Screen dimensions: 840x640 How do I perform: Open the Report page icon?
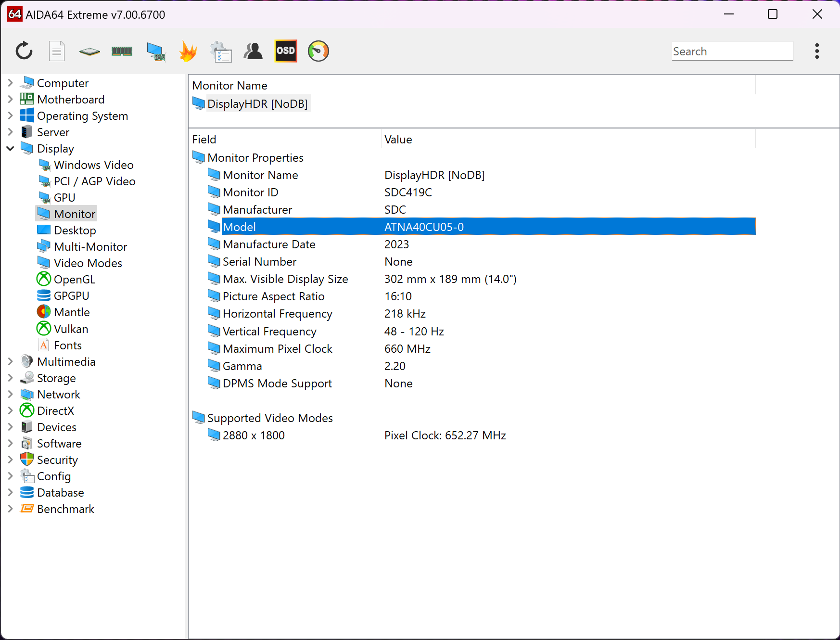pyautogui.click(x=57, y=51)
